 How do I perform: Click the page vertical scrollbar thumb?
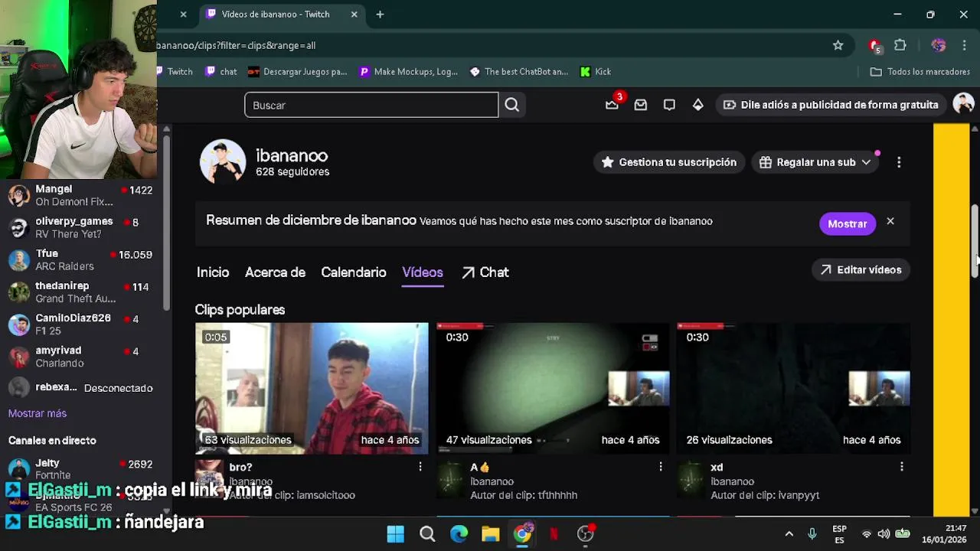click(x=975, y=241)
